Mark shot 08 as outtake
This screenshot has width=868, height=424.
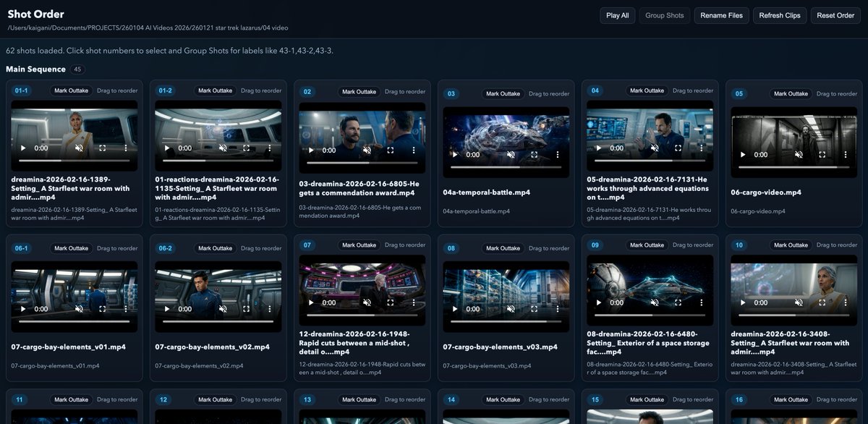(503, 248)
